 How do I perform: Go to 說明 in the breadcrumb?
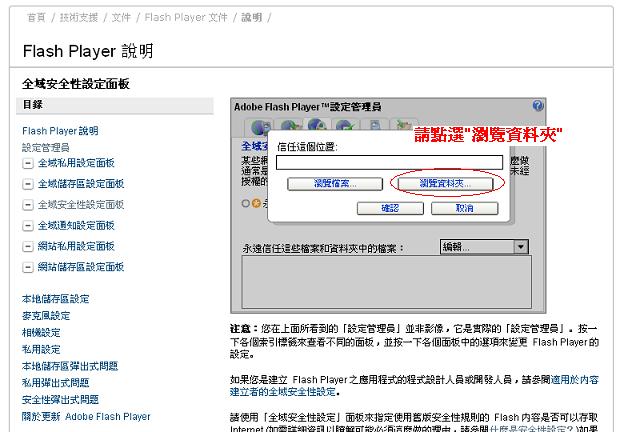[x=252, y=18]
